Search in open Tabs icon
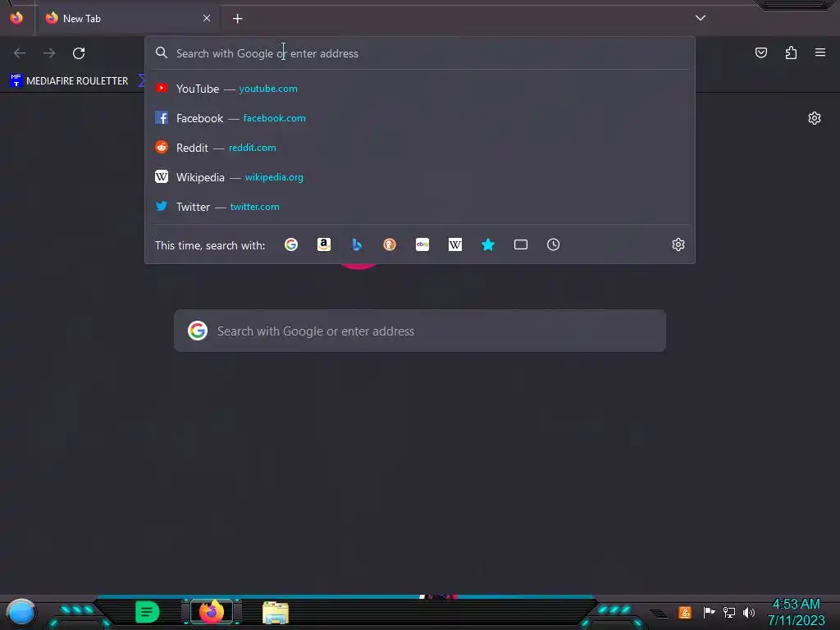840x630 pixels. pyautogui.click(x=521, y=244)
